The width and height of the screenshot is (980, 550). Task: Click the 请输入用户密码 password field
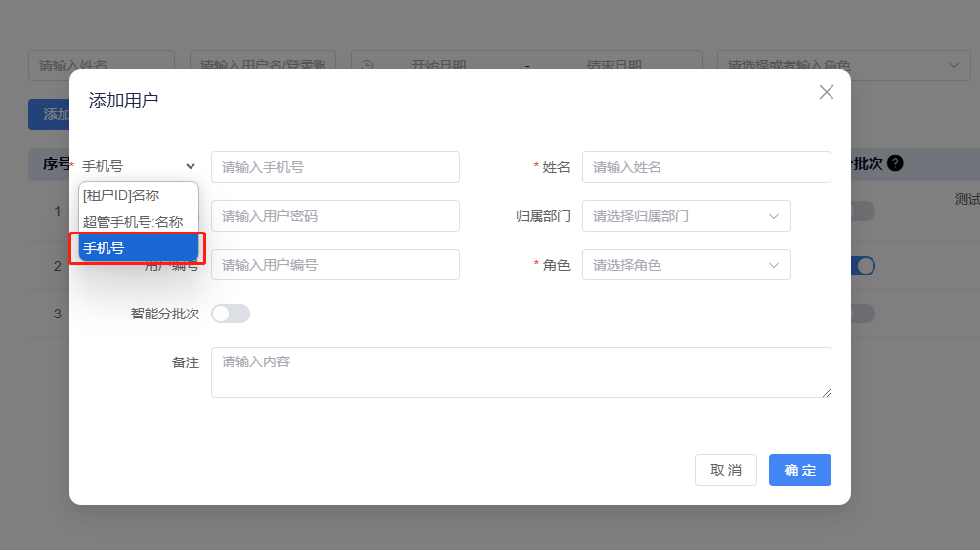tap(335, 216)
